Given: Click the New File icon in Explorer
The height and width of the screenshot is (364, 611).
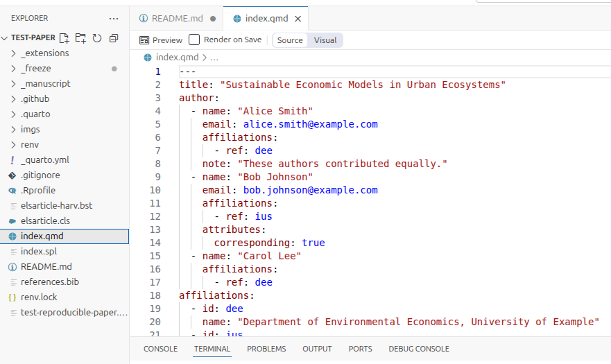Looking at the screenshot, I should (x=64, y=38).
